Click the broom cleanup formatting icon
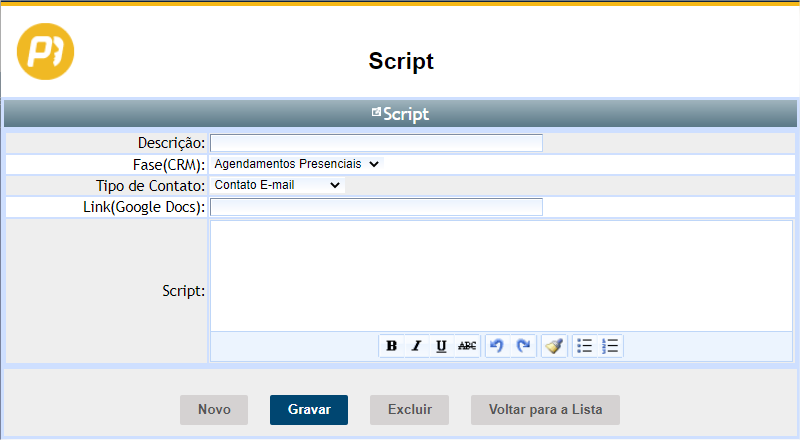This screenshot has height=440, width=800. point(554,346)
